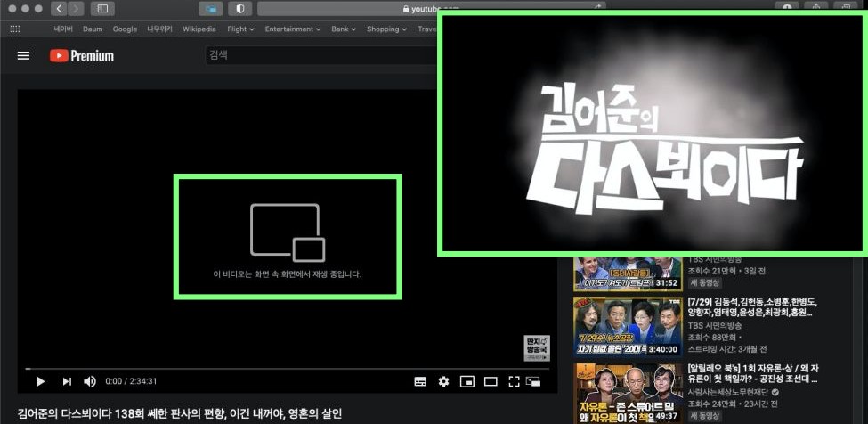Open the Wikipedia bookmark
Viewport: 868px width, 424px height.
point(199,29)
